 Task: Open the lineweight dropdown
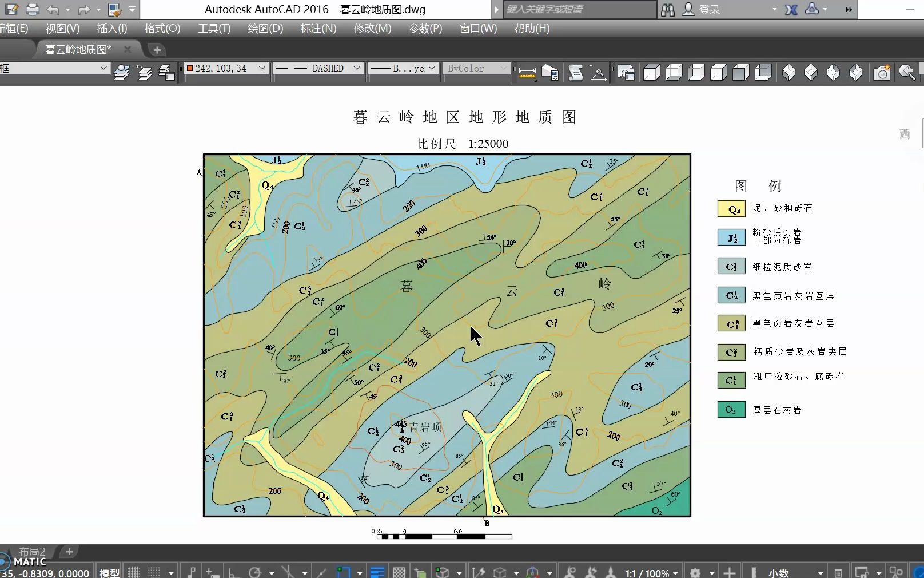click(x=403, y=68)
